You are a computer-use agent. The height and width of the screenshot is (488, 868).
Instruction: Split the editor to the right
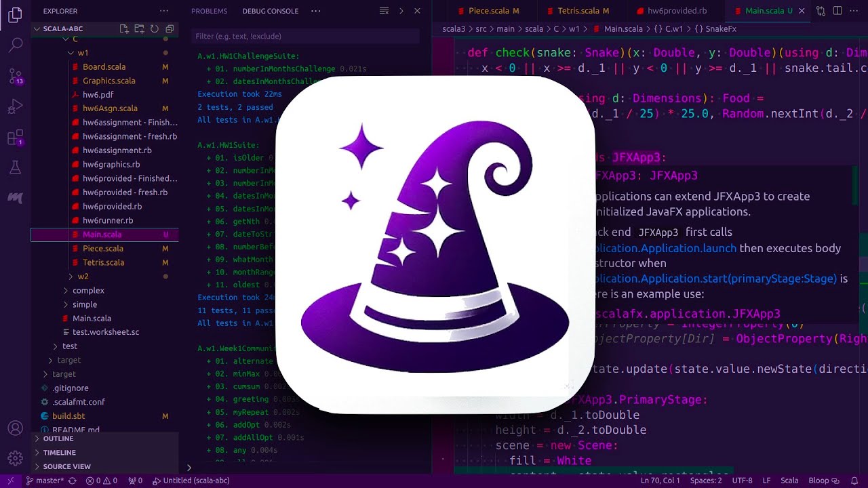837,11
